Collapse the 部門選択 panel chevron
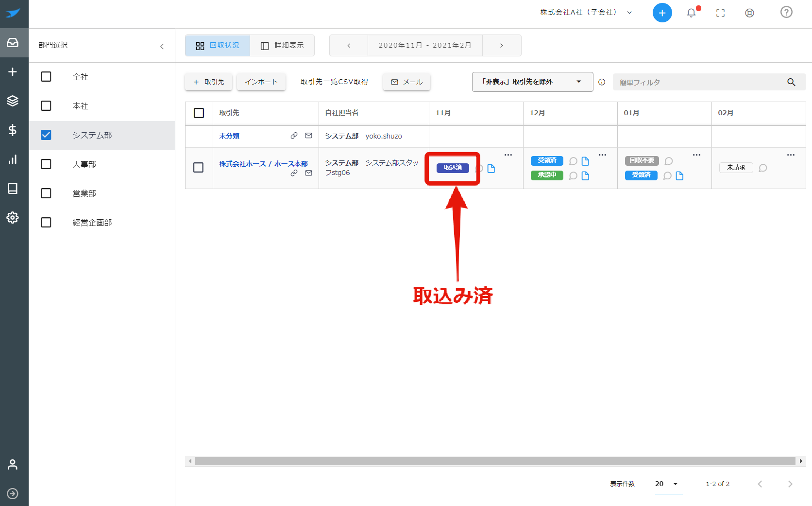This screenshot has width=812, height=506. [162, 46]
